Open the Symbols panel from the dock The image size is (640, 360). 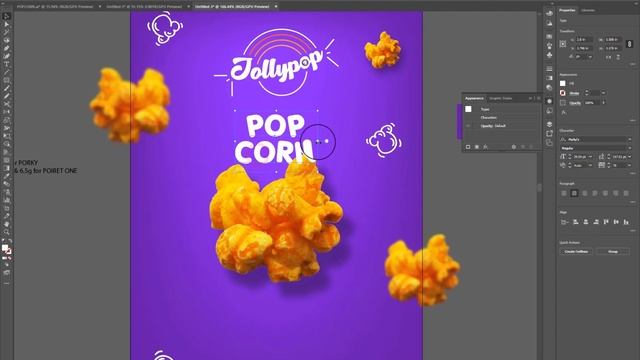pyautogui.click(x=549, y=55)
